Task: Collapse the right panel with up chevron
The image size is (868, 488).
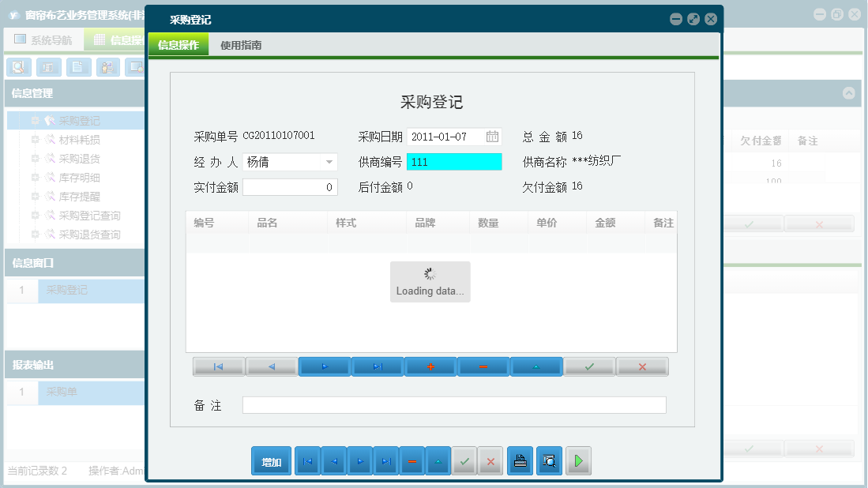Action: 849,94
